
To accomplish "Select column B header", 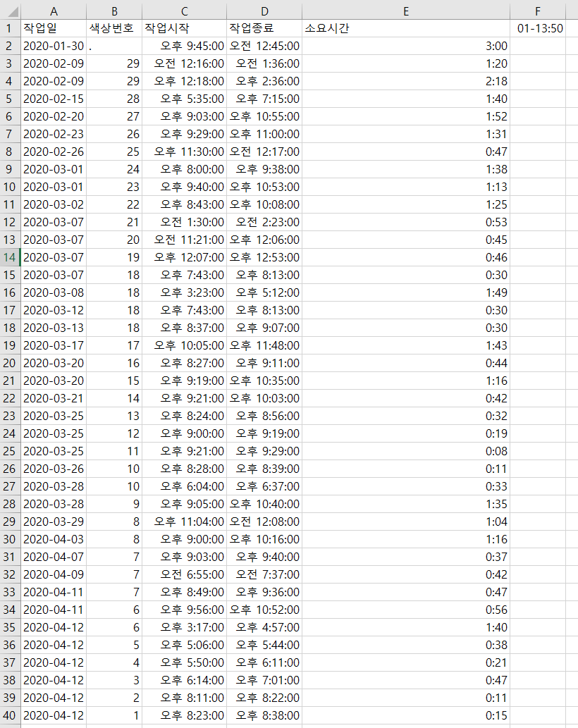I will (114, 11).
